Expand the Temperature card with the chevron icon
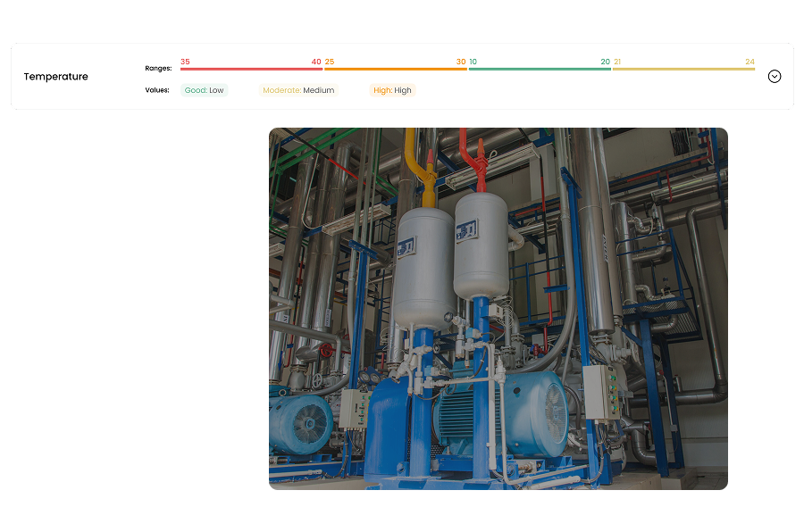Viewport: 804px width, 532px height. 775,77
